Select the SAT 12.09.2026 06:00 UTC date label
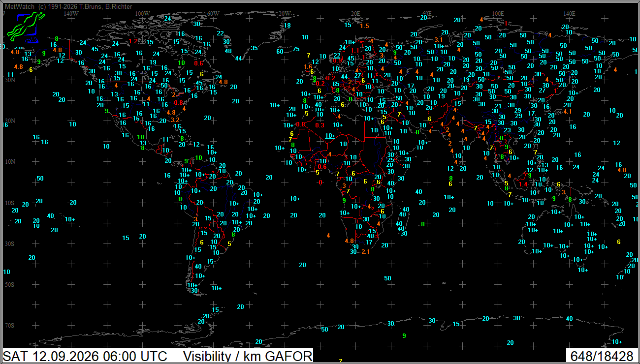 [85, 356]
